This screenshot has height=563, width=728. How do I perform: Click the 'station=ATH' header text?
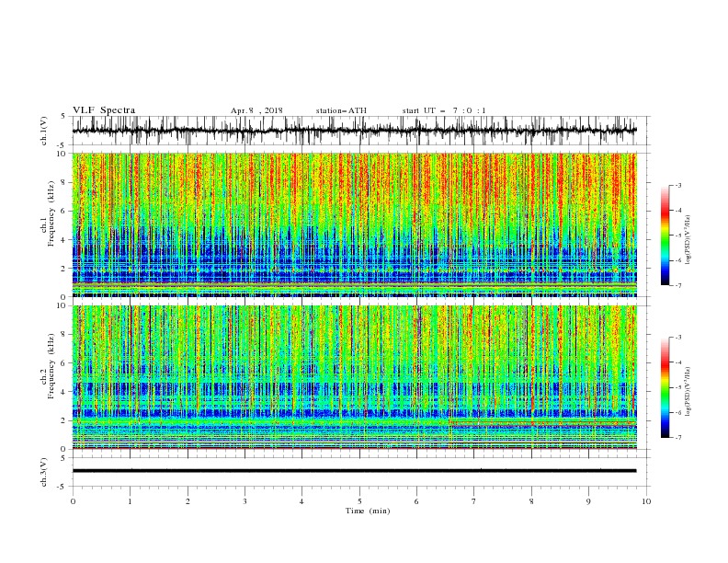point(341,110)
